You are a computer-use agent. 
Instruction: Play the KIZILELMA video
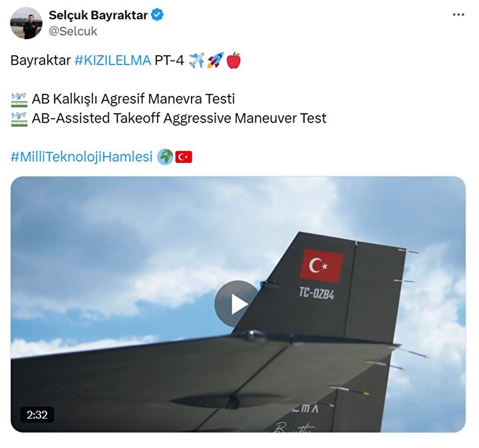pyautogui.click(x=238, y=304)
